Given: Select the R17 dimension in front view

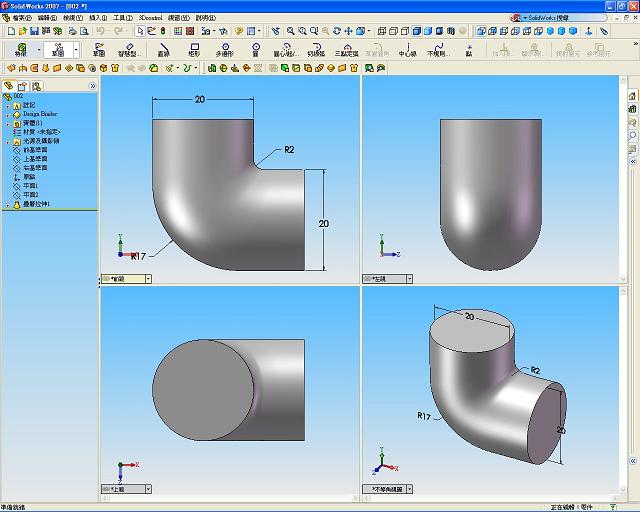Looking at the screenshot, I should (x=138, y=256).
